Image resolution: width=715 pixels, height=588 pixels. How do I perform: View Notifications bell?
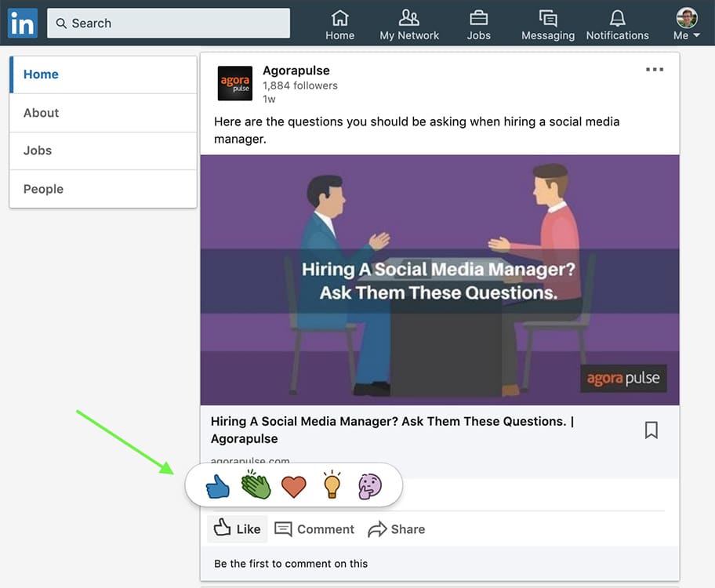[618, 25]
